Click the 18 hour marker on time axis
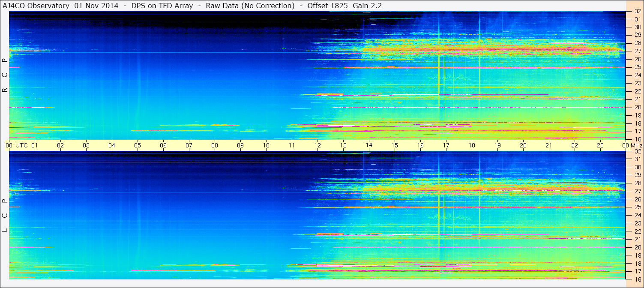The image size is (644, 288). click(x=472, y=145)
